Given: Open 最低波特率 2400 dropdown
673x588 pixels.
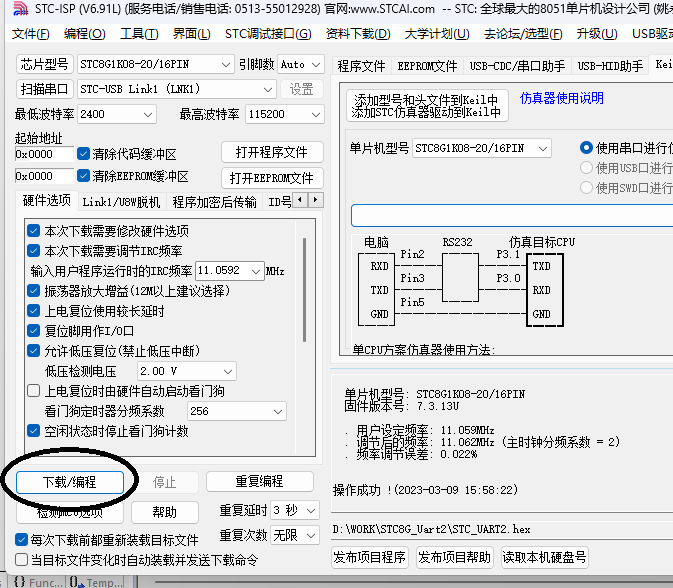Looking at the screenshot, I should coord(117,114).
